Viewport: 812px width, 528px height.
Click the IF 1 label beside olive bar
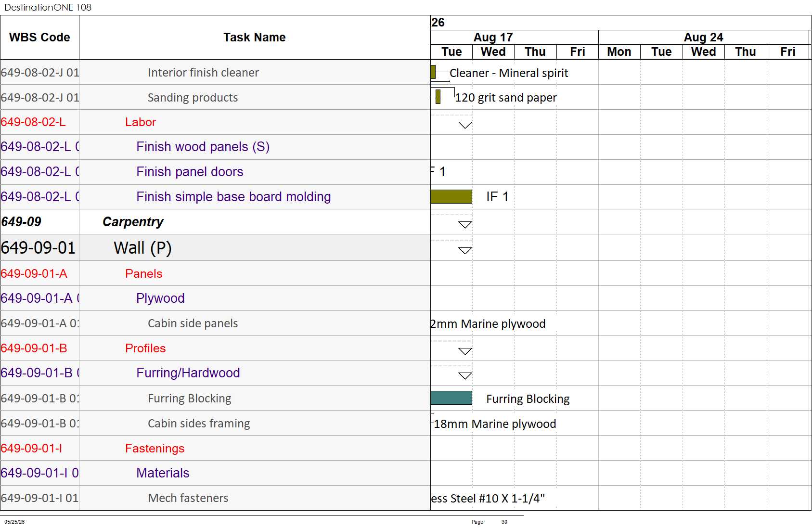pos(497,196)
